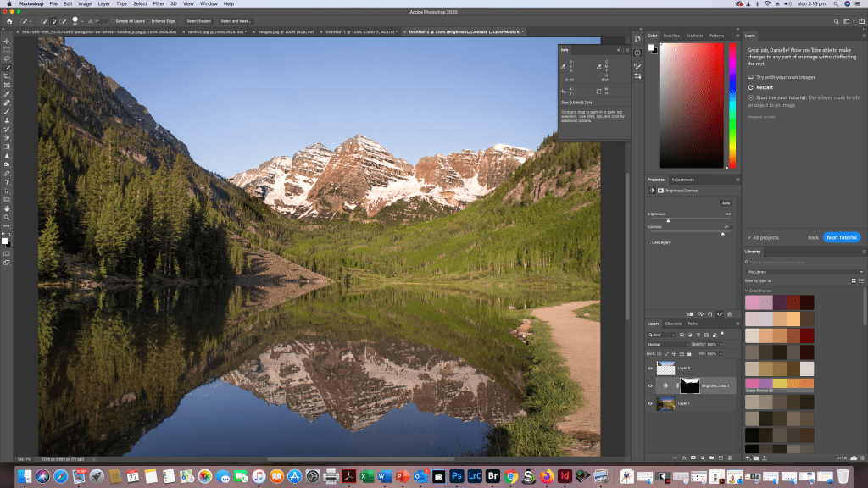
Task: Select the Eyedropper tool
Action: [x=7, y=94]
